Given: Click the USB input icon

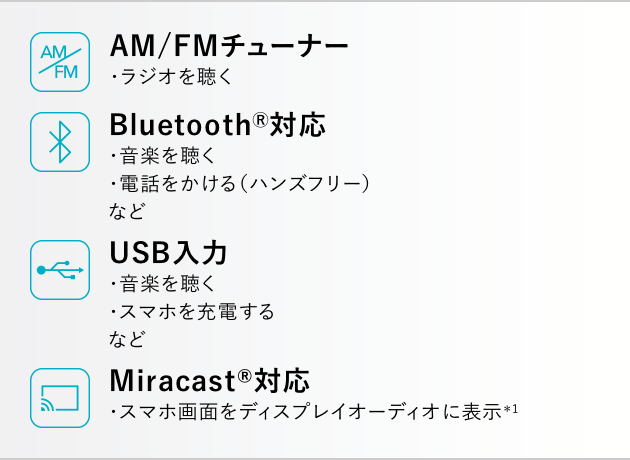Looking at the screenshot, I should point(60,269).
